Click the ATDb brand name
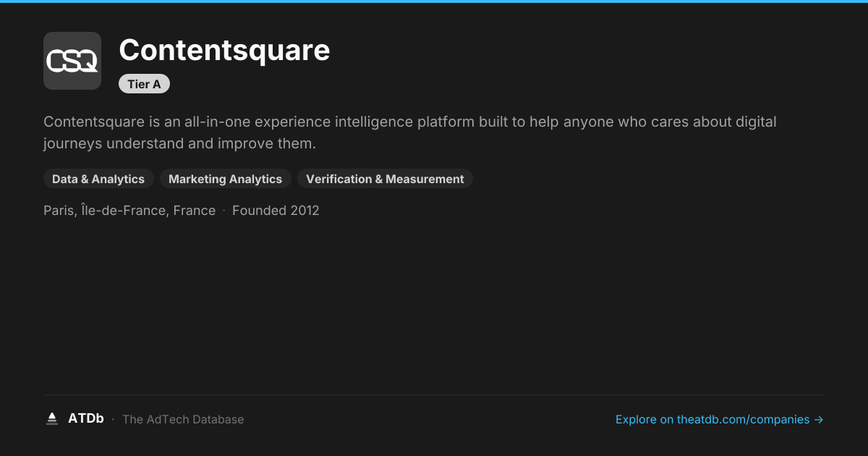 (86, 418)
